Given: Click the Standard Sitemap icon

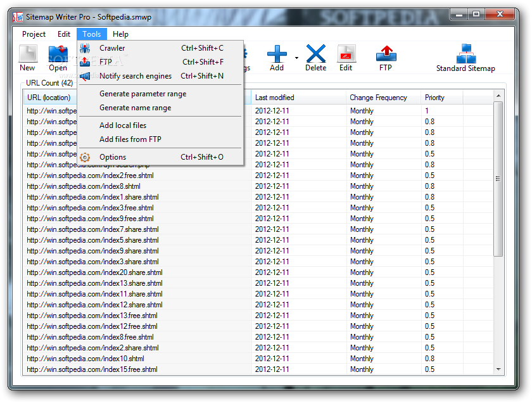Looking at the screenshot, I should pos(466,54).
